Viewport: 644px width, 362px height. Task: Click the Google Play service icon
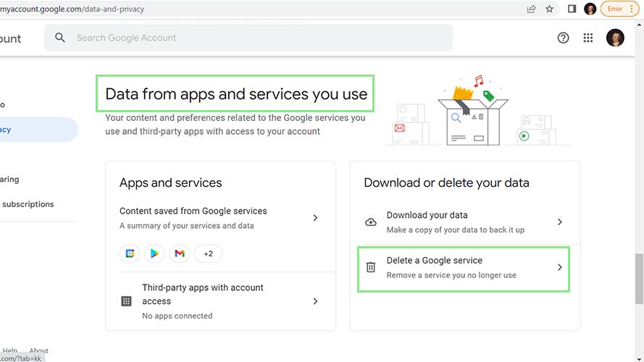point(154,253)
